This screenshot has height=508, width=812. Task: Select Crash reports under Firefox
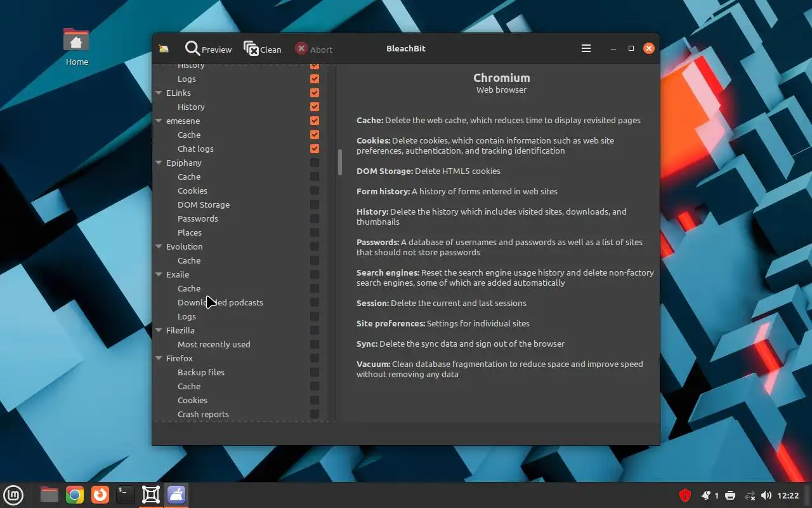click(x=203, y=414)
